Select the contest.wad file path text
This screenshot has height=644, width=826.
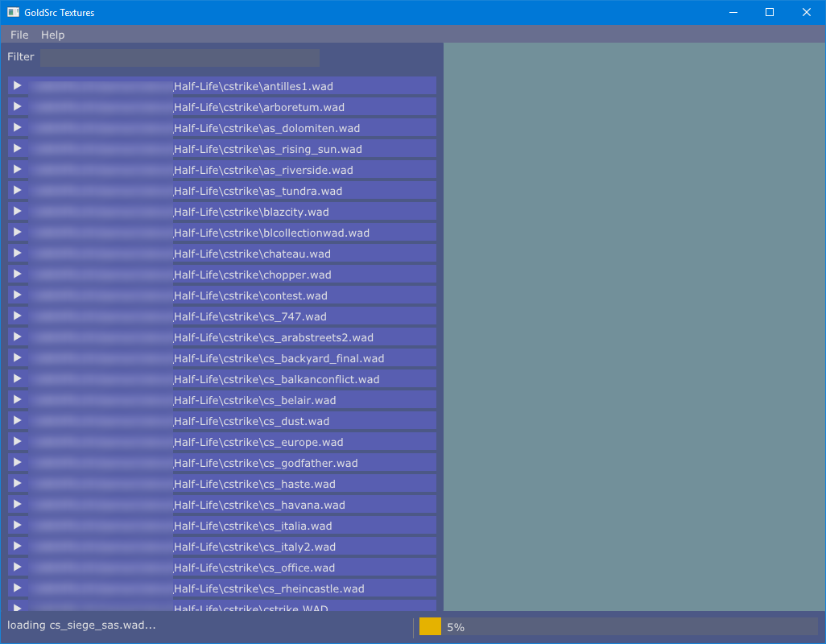coord(250,296)
